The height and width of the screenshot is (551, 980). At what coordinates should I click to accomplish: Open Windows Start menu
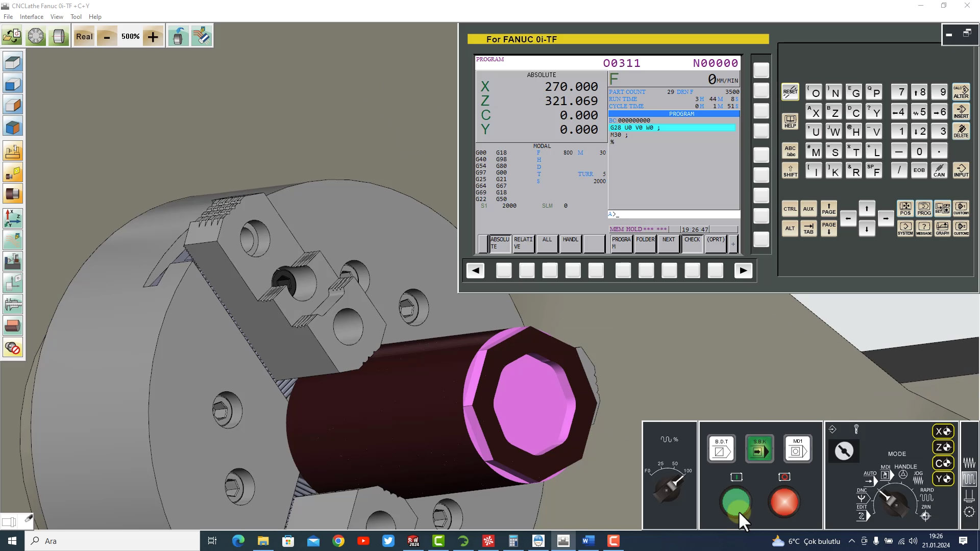pos(12,541)
